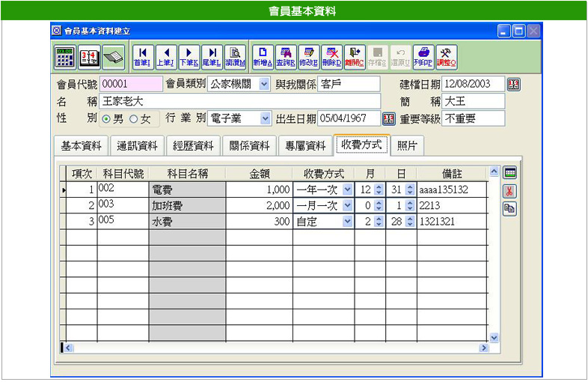Click the 名稱 input field
Viewport: 588px width, 382px height.
point(239,101)
